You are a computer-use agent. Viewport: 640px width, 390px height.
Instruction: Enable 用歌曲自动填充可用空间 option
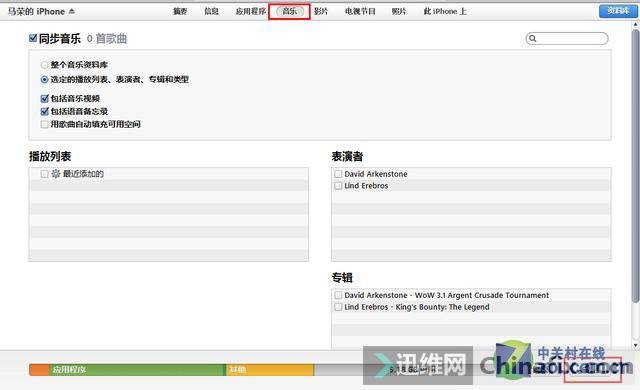45,124
